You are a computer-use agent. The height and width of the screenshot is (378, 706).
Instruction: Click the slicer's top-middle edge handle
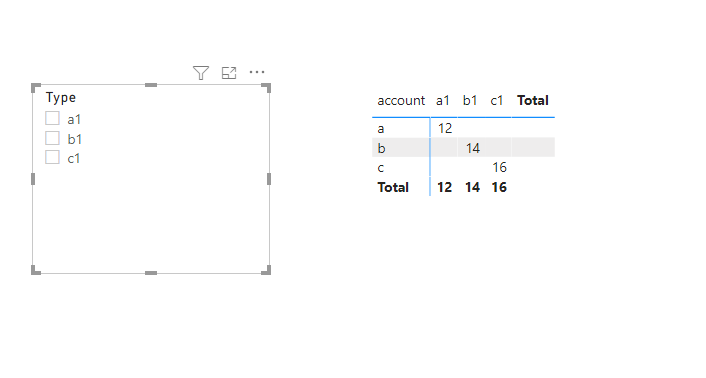click(x=151, y=85)
